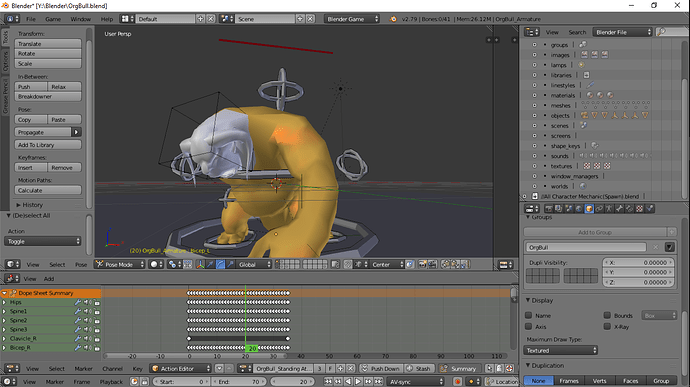The width and height of the screenshot is (690, 387).
Task: Open the Channel menu in Action Editor
Action: (112, 369)
